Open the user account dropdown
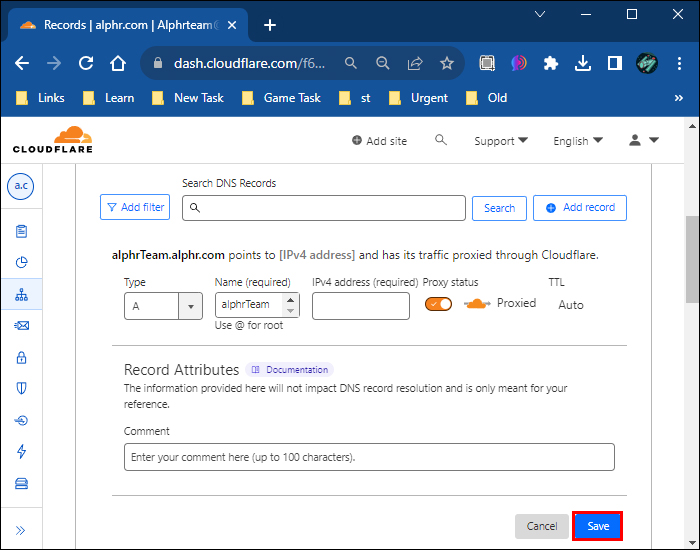This screenshot has height=550, width=700. [643, 140]
